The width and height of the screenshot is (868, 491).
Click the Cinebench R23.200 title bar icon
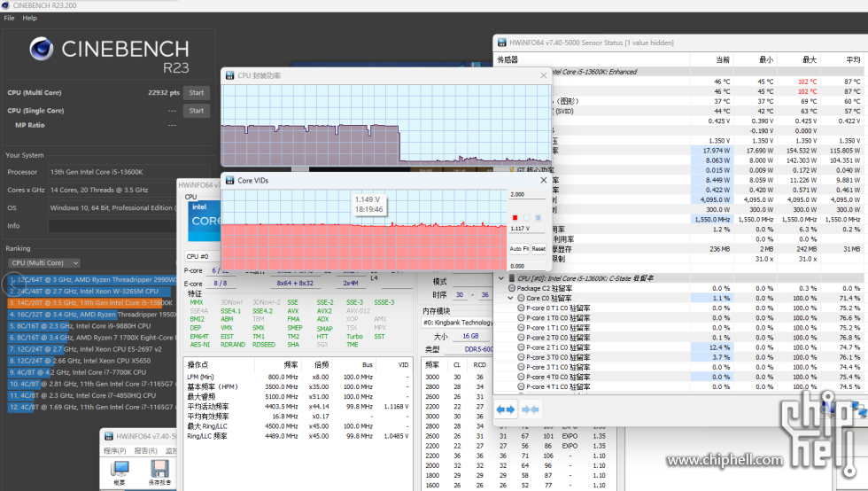(x=5, y=5)
